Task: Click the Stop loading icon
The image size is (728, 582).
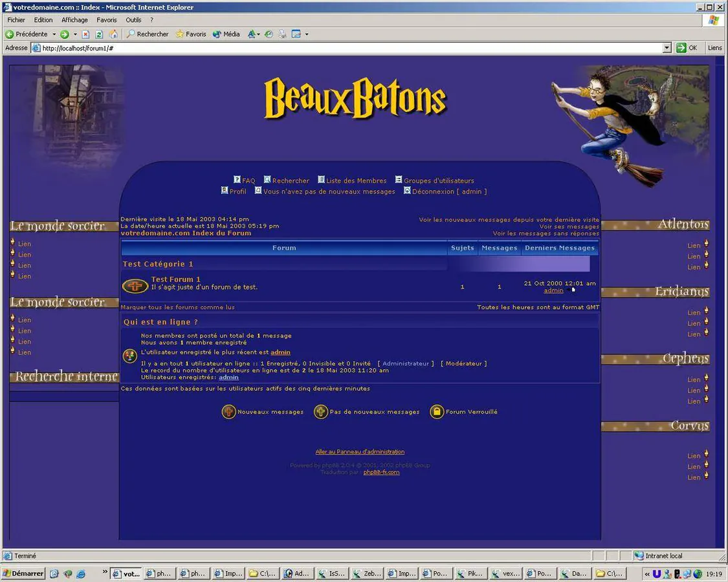Action: click(85, 34)
